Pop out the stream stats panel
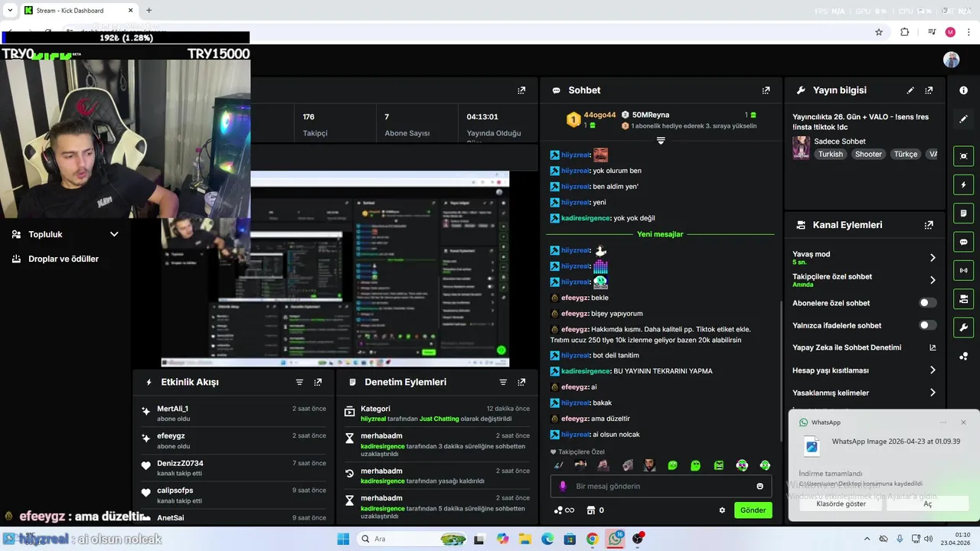Viewport: 980px width, 551px height. pyautogui.click(x=521, y=90)
